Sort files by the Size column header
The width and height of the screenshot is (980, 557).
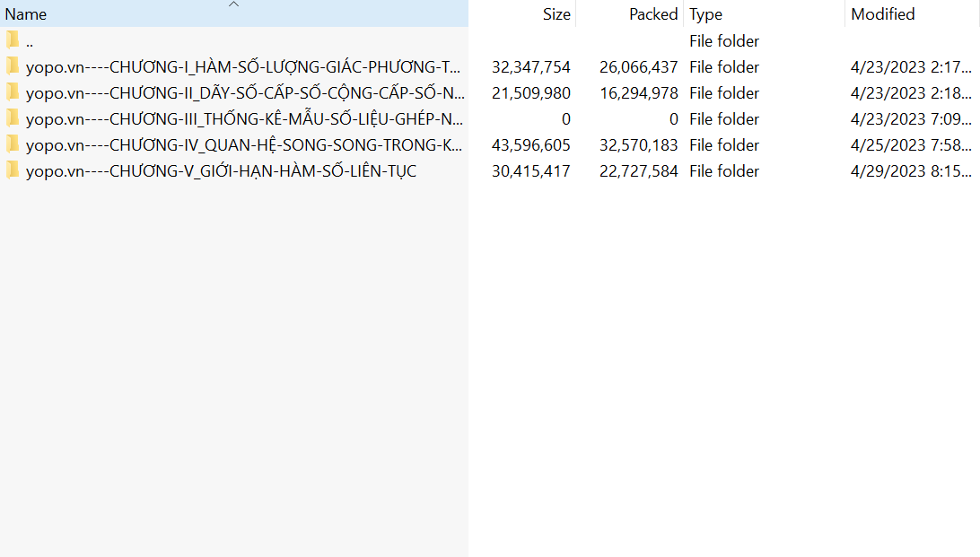point(556,14)
